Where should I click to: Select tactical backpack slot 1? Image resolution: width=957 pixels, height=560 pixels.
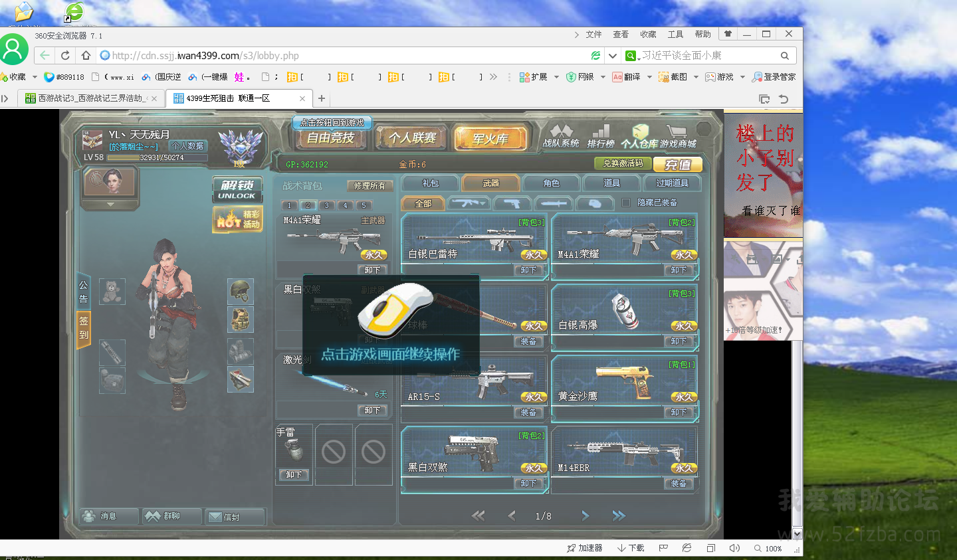pos(290,205)
